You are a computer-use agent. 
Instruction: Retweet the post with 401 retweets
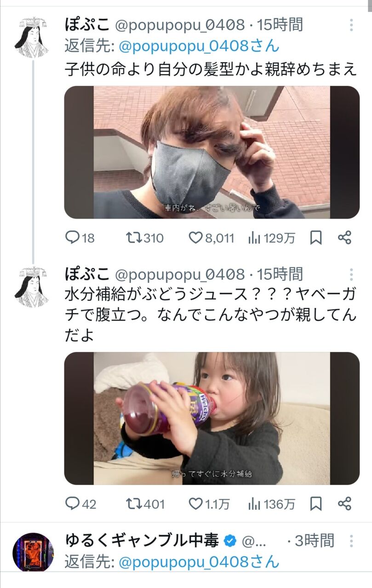[133, 504]
